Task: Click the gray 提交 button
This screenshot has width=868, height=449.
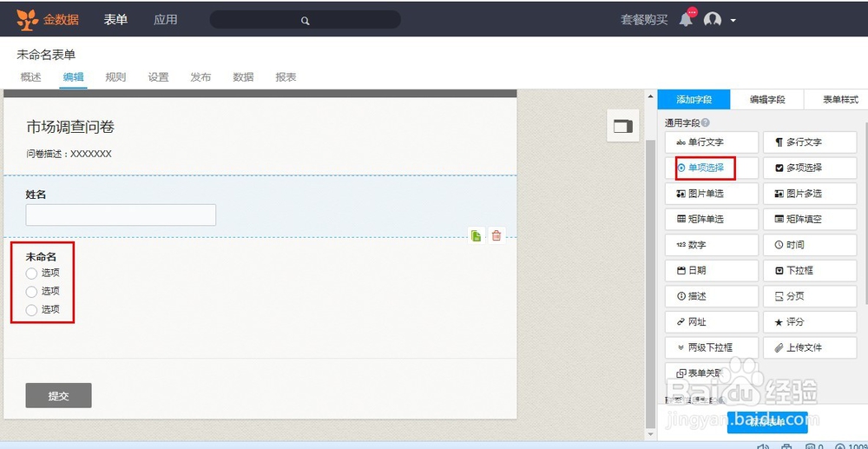Action: click(58, 395)
